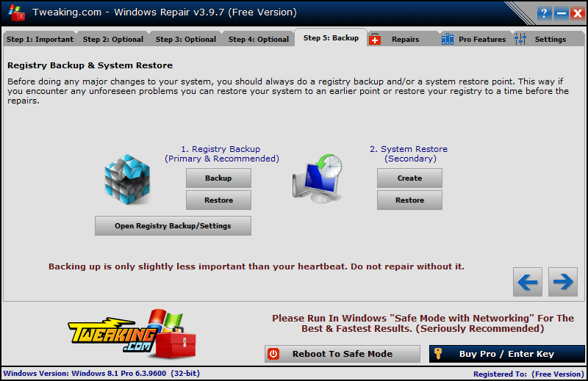Open the Step 1: Important tab

pyautogui.click(x=40, y=40)
